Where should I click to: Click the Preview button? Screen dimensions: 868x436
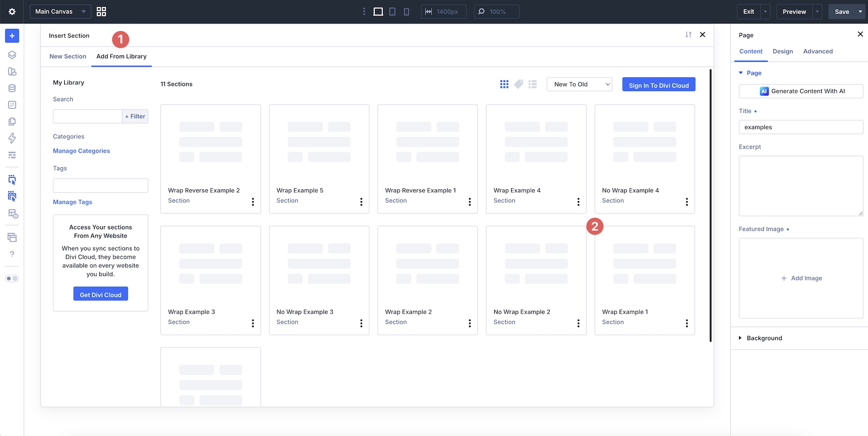point(794,12)
